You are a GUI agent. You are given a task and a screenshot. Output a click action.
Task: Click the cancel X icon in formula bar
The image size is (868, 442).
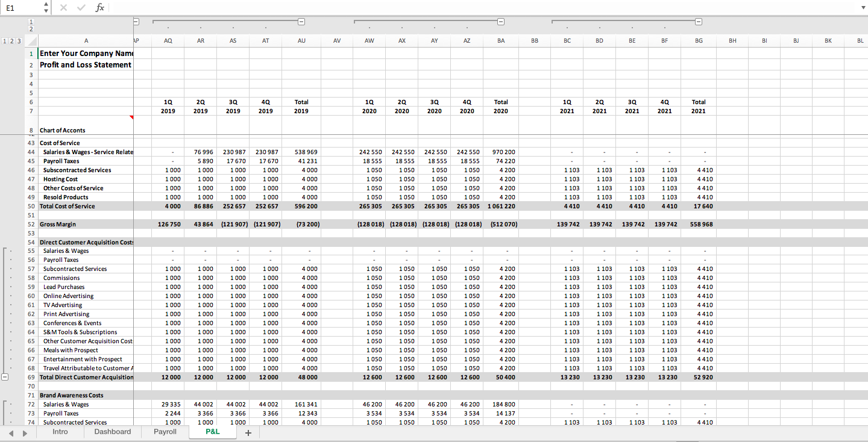click(x=63, y=7)
